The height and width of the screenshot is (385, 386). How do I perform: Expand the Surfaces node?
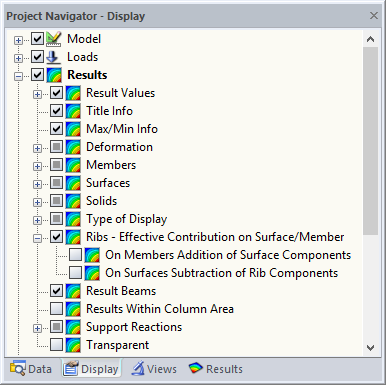(x=37, y=184)
